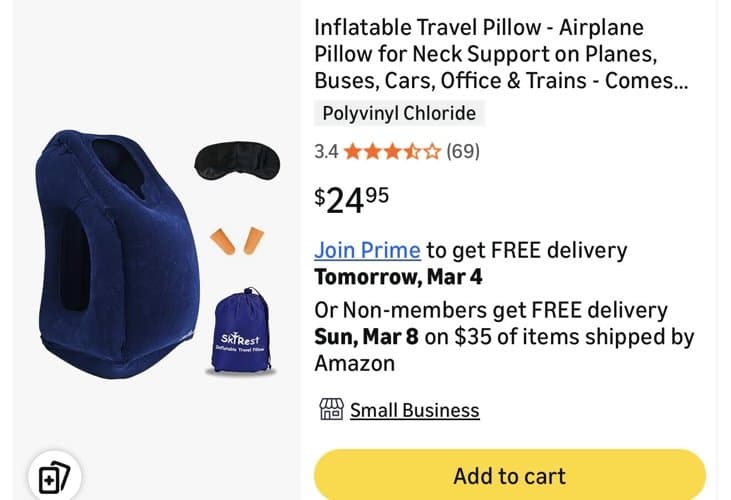Click the Sun, Mar 8 delivery date text
This screenshot has height=500, width=731.
[366, 336]
